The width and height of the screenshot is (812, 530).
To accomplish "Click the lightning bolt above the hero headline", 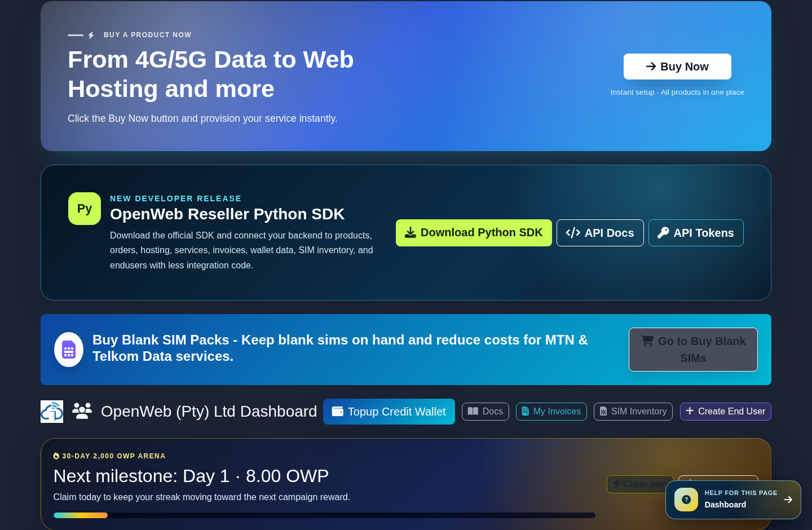I will pyautogui.click(x=91, y=35).
